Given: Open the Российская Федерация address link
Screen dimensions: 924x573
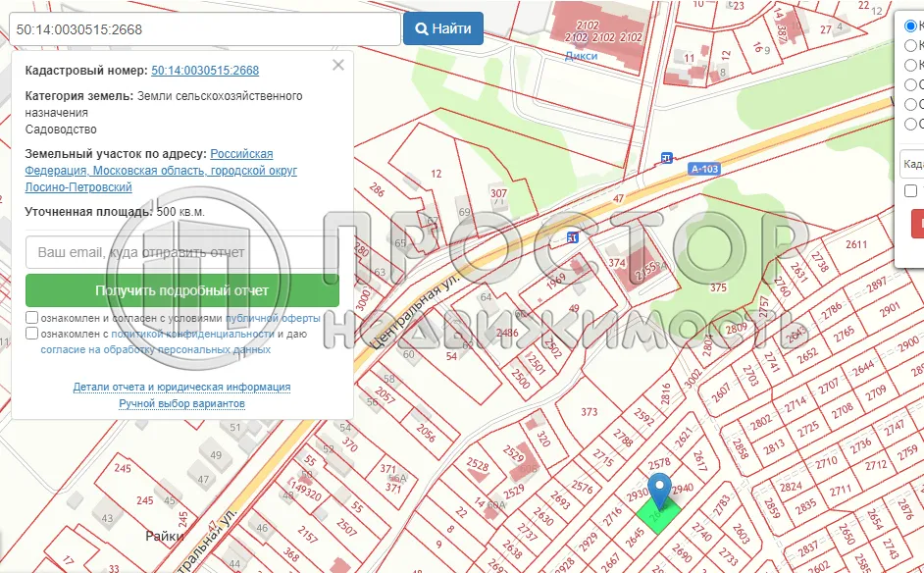Looking at the screenshot, I should [241, 154].
